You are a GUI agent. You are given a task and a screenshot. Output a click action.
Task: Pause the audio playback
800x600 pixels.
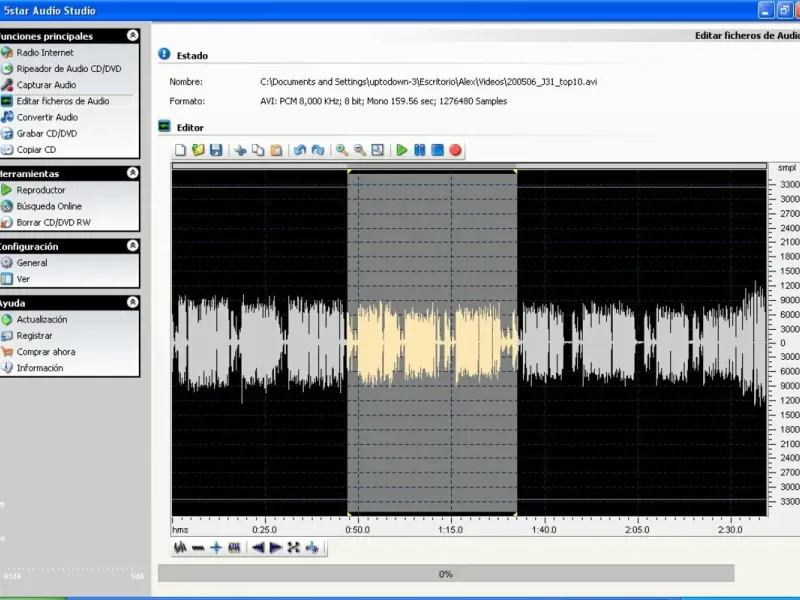tap(420, 150)
